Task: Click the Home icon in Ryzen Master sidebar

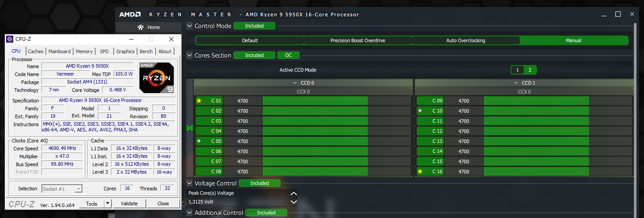Action: coord(141,27)
